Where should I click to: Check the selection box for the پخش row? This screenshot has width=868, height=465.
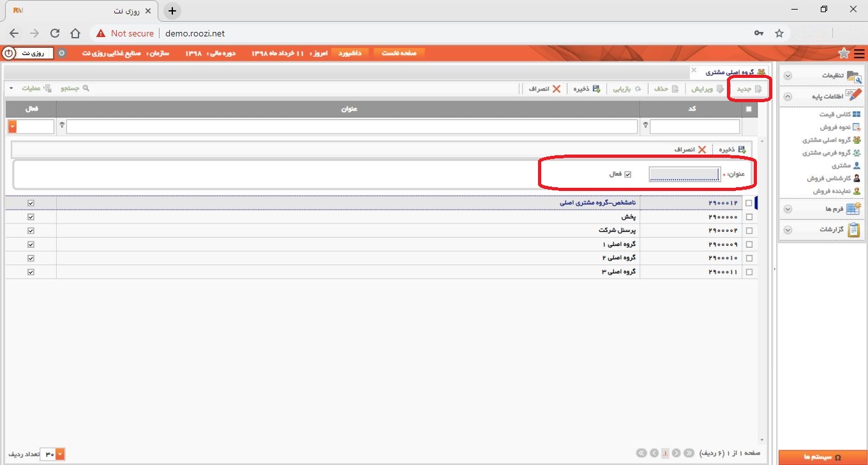click(749, 217)
